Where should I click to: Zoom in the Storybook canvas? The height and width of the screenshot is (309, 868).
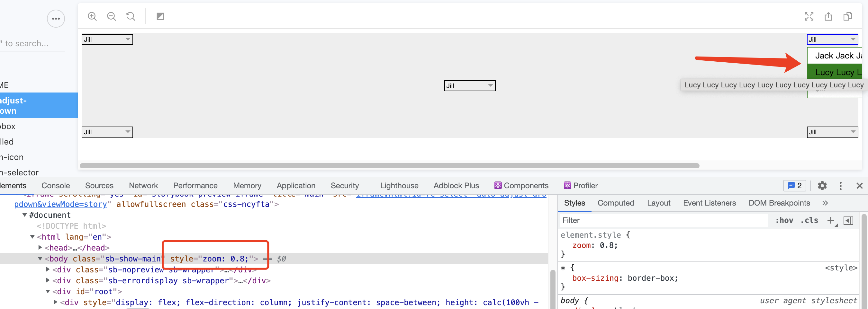pos(92,16)
